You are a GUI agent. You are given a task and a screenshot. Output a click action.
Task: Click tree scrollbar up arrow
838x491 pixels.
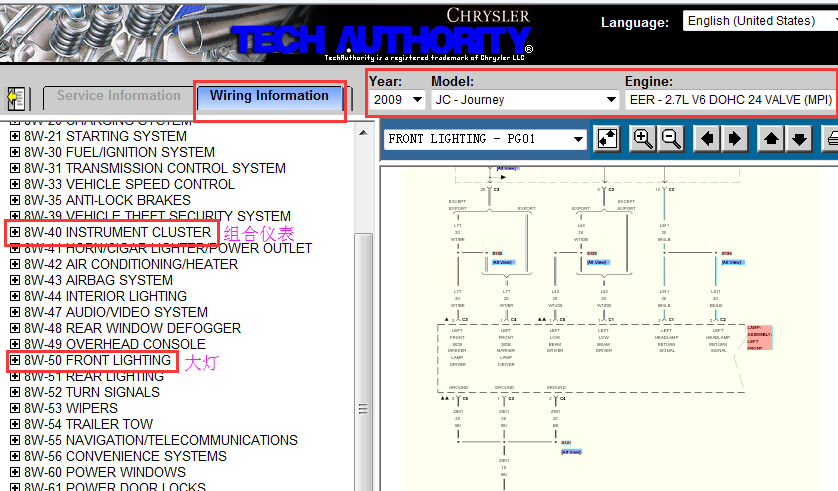click(x=363, y=133)
